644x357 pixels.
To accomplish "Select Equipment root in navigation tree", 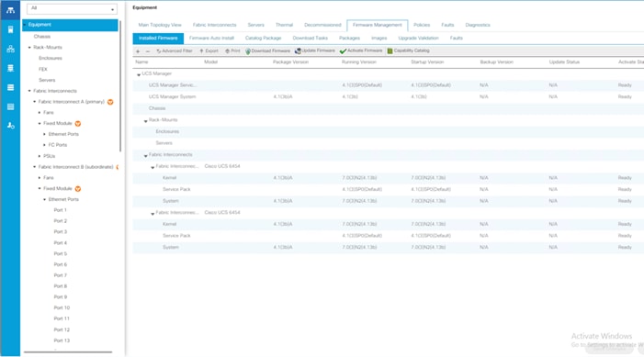I will (x=70, y=25).
